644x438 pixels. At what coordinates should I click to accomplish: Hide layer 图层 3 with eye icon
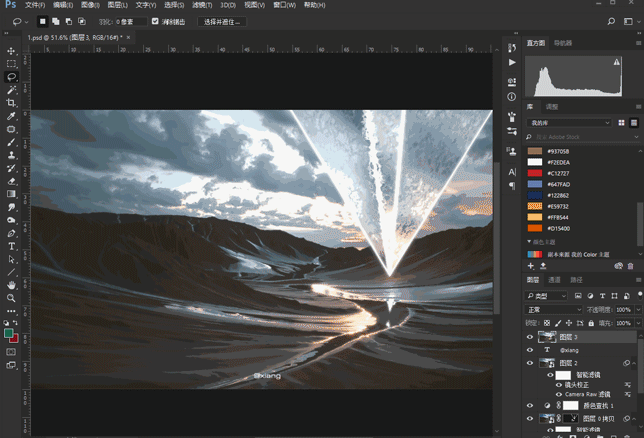pos(531,337)
